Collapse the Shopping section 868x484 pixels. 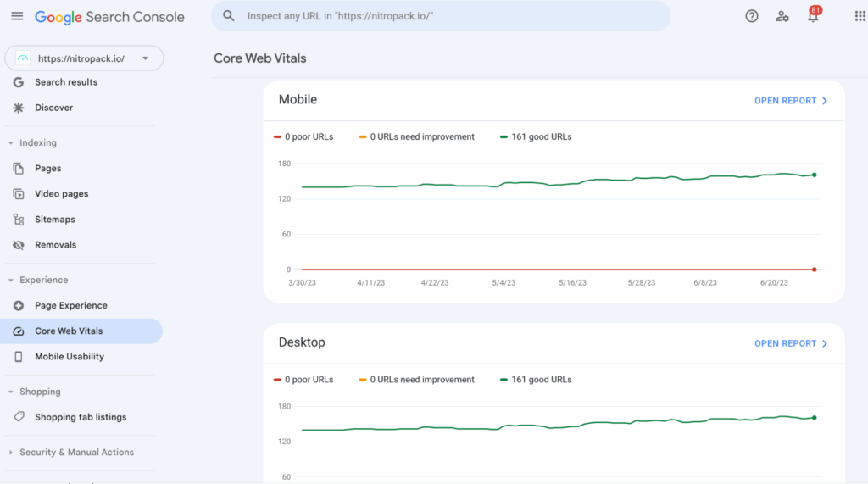(10, 392)
